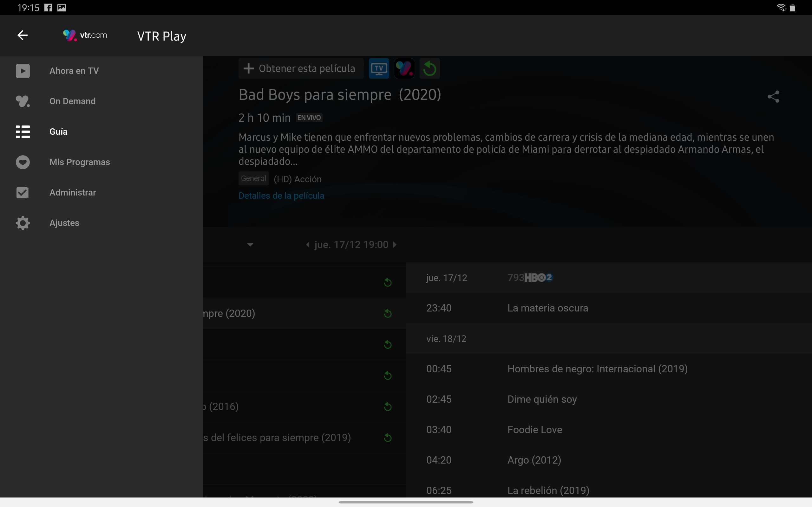
Task: Switch to Ahora en TV
Action: tap(74, 71)
